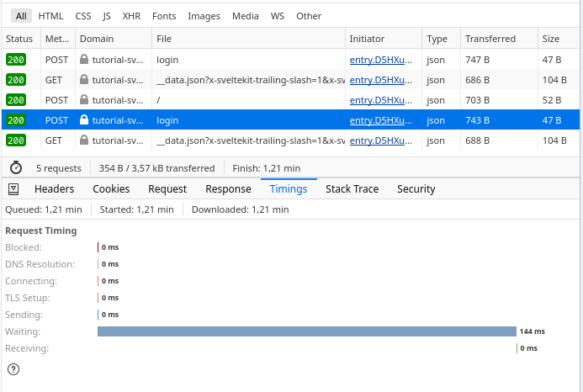This screenshot has height=392, width=583.
Task: Click the lock icon in highlighted login row
Action: click(x=84, y=120)
